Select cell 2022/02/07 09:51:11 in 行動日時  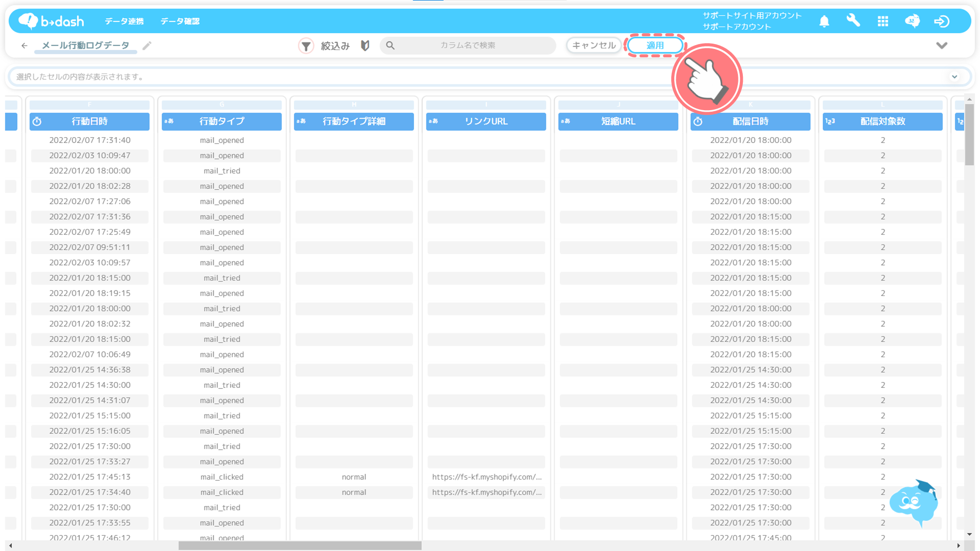(x=90, y=247)
